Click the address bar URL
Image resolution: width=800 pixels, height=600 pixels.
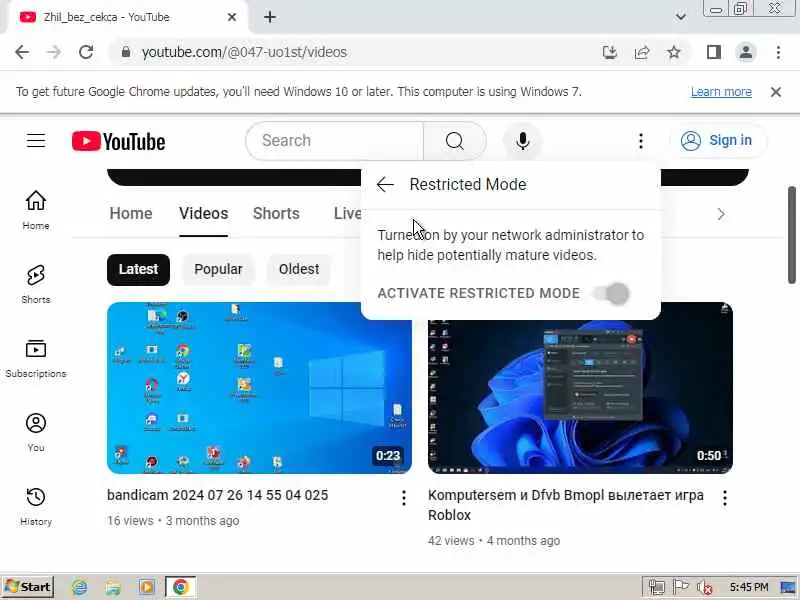(244, 52)
